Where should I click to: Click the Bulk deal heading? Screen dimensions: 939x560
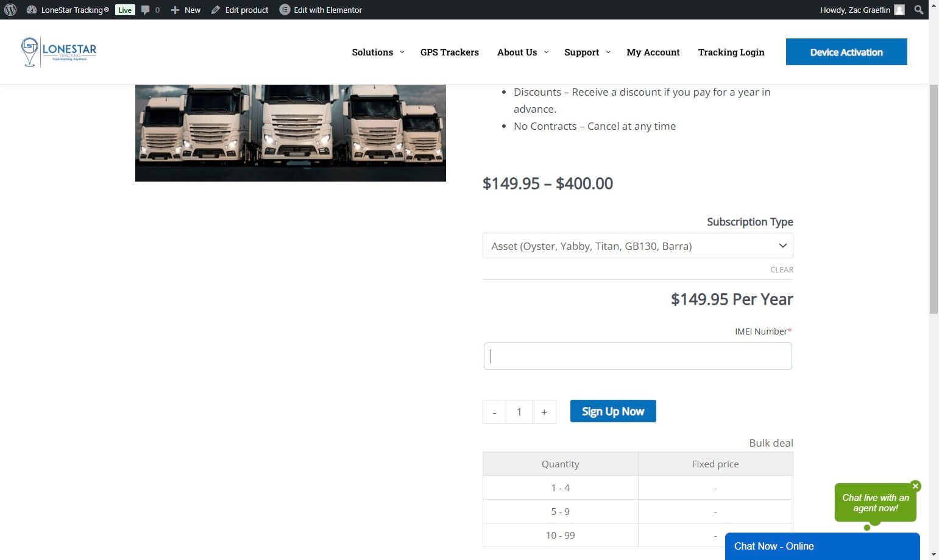771,443
